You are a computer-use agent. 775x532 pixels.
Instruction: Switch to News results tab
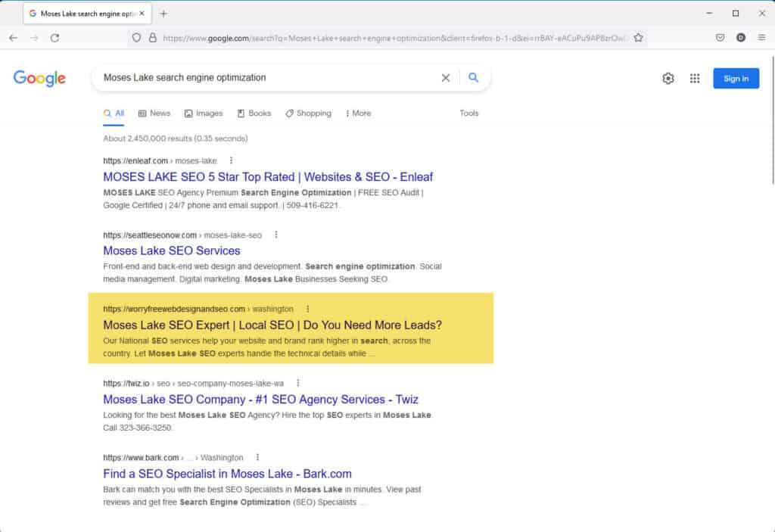[154, 114]
